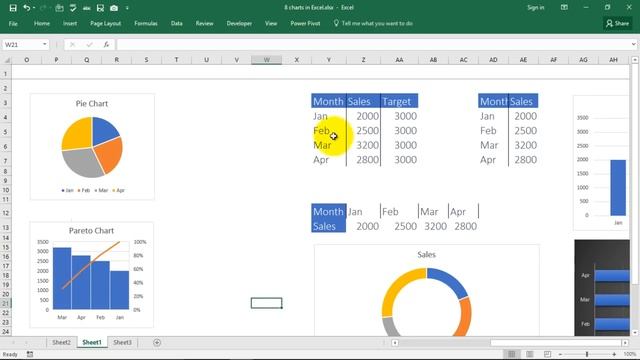640x360 pixels.
Task: Click the Insert Function fx icon
Action: (106, 44)
